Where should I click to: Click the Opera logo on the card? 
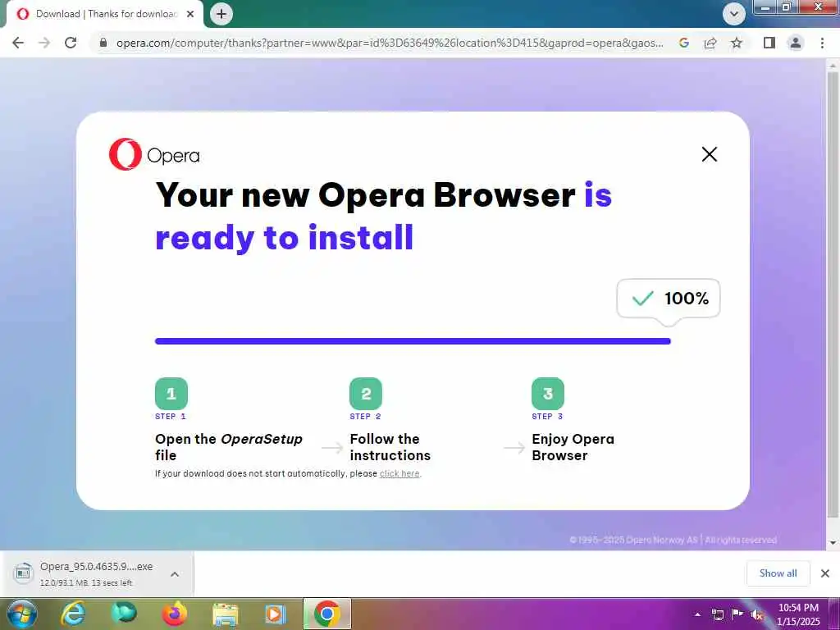pos(154,155)
